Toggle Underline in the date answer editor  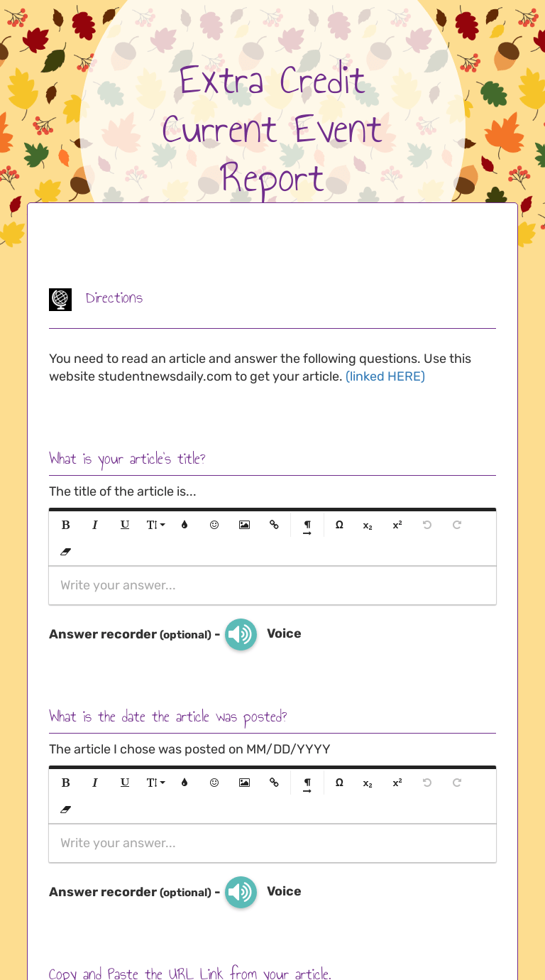125,783
